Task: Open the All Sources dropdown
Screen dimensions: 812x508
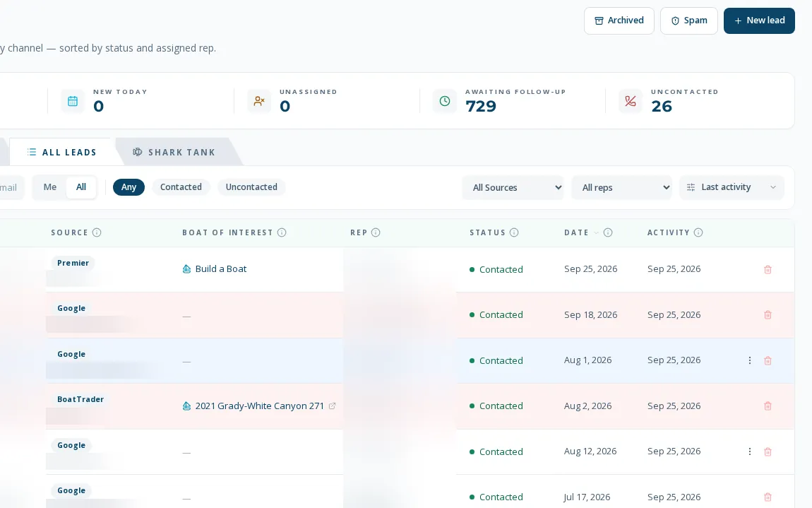Action: (513, 188)
